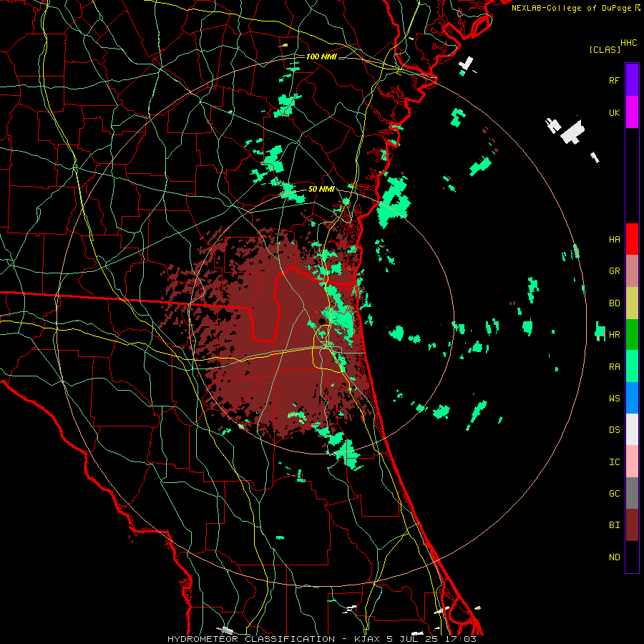Image resolution: width=644 pixels, height=644 pixels.
Task: Click the 'HHC' product label
Action: click(x=628, y=43)
